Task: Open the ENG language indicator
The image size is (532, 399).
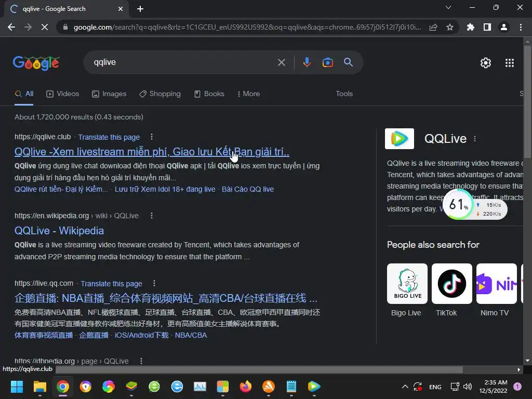Action: (x=435, y=387)
